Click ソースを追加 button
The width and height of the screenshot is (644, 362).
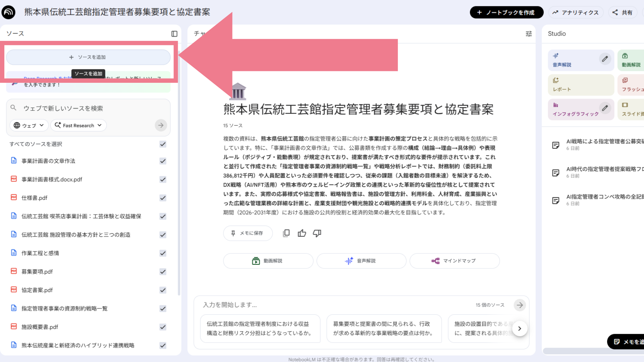coord(88,57)
